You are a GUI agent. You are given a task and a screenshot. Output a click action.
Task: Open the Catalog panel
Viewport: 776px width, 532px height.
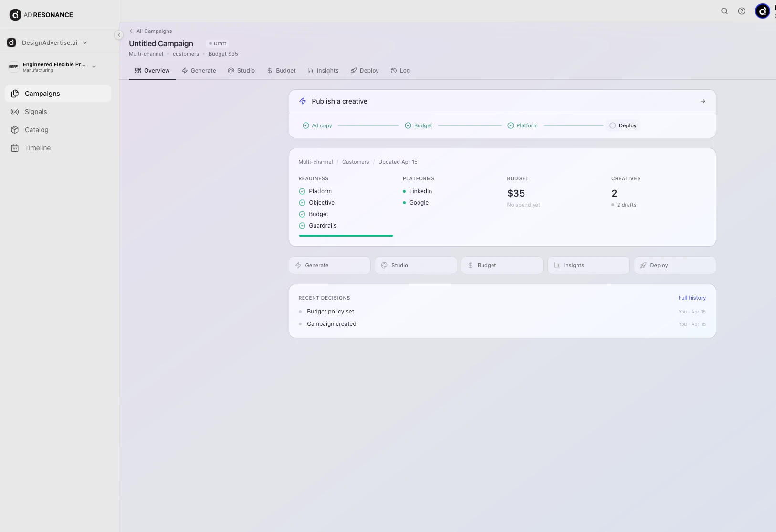click(x=36, y=129)
